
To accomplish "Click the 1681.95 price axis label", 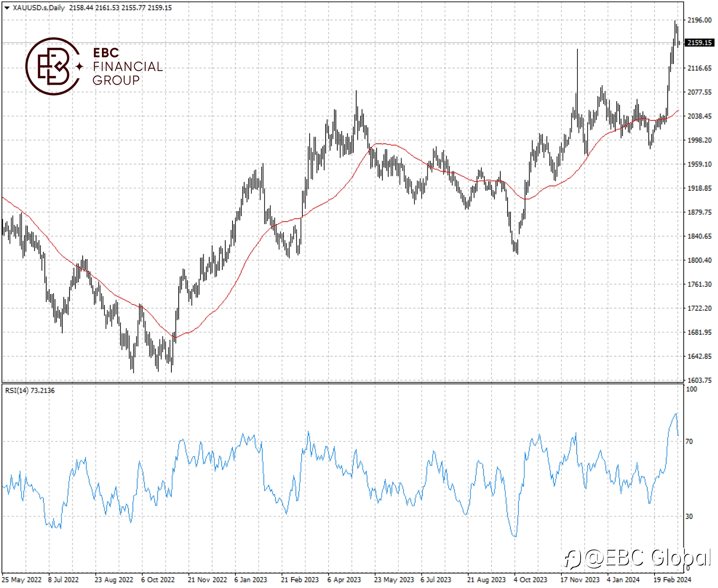I will pos(700,332).
